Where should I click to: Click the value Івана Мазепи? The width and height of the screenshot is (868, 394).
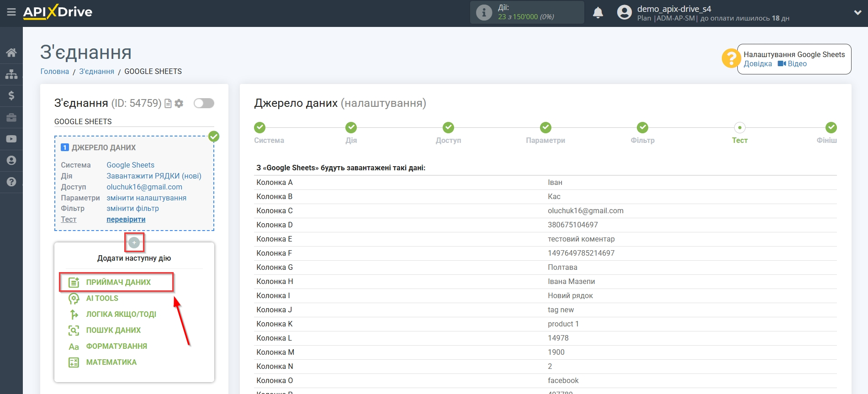coord(571,281)
